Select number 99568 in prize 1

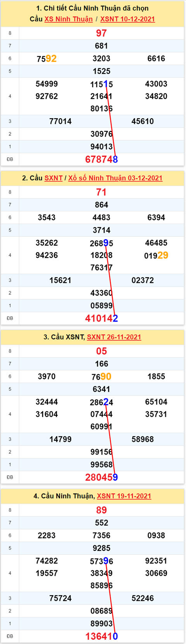[x=102, y=464]
